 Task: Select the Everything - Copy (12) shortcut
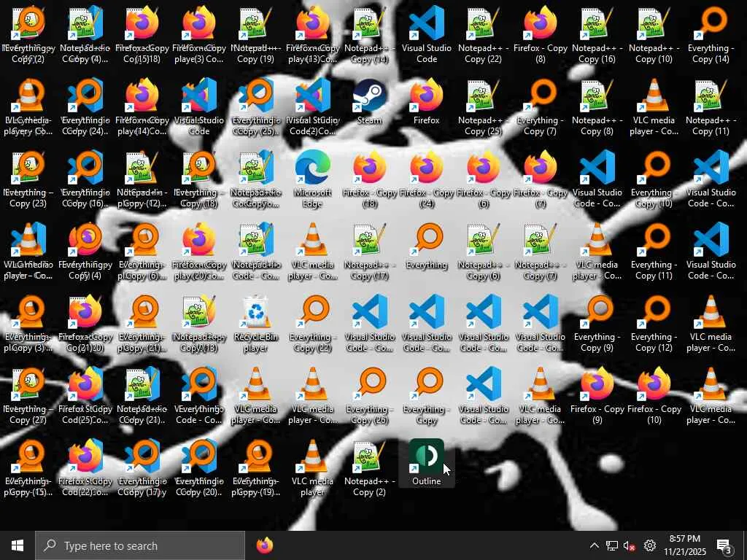[x=654, y=324]
